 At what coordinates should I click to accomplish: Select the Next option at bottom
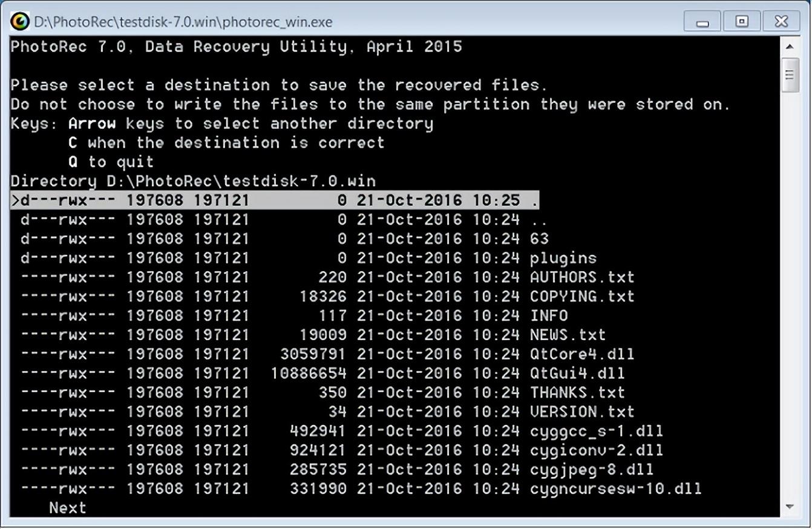click(68, 508)
